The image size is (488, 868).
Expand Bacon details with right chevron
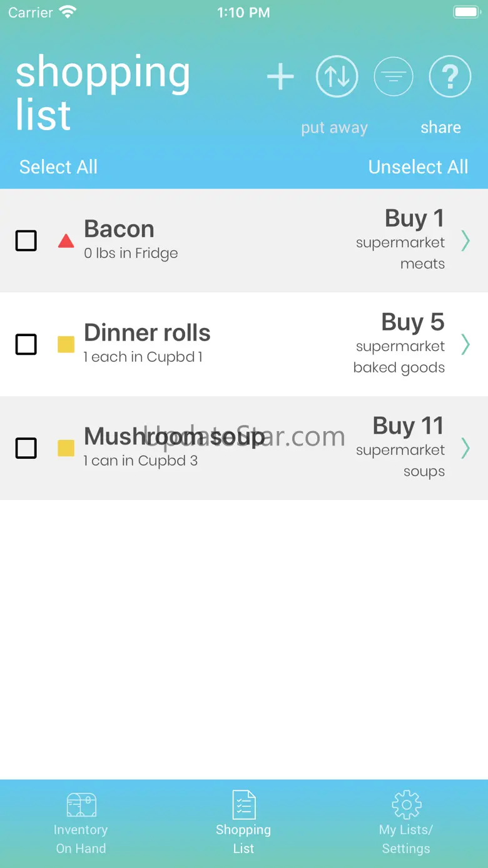point(465,241)
